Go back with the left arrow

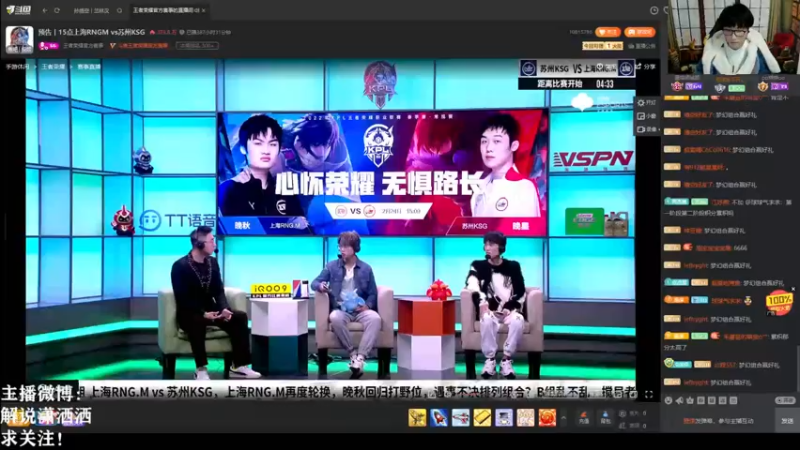[45, 10]
